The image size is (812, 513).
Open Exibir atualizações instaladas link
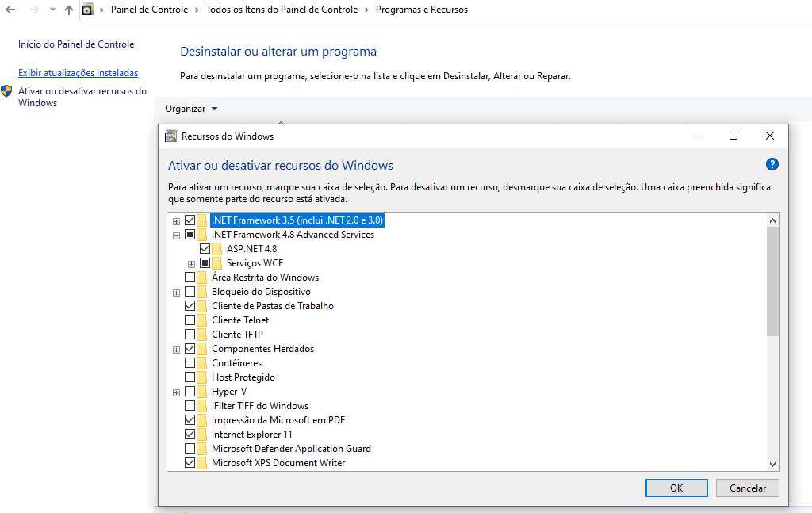(x=79, y=73)
